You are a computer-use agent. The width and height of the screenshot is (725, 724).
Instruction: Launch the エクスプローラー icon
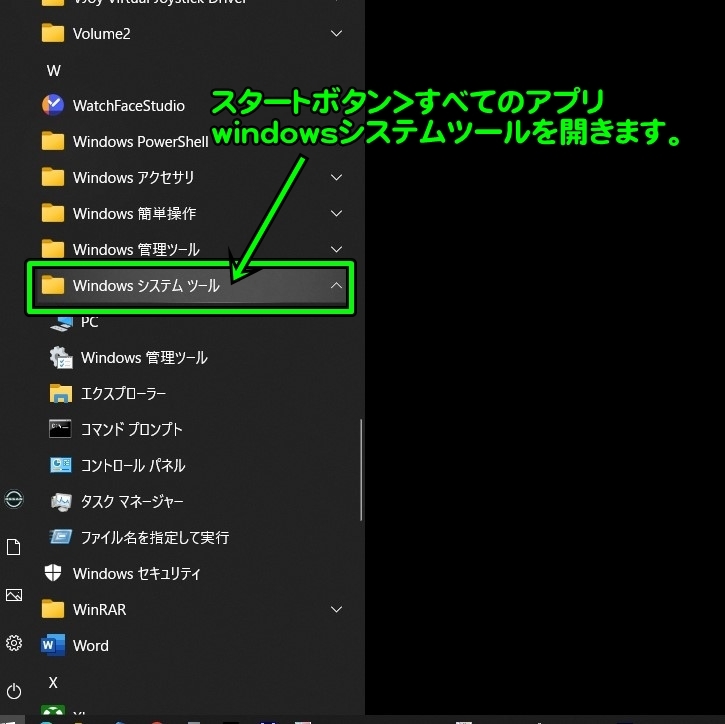coord(61,393)
